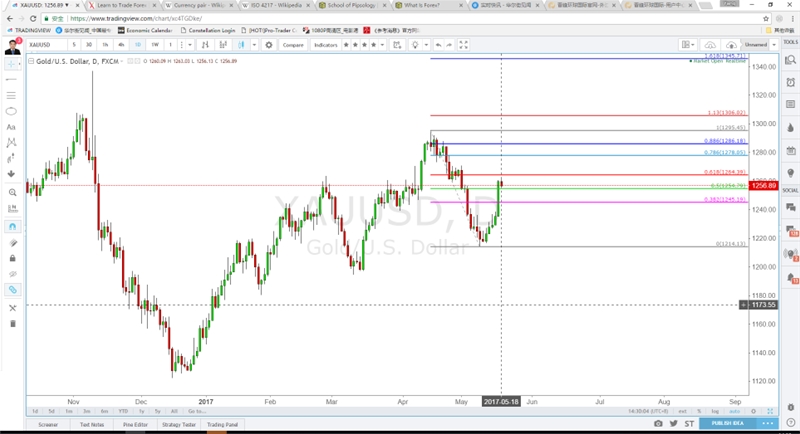Select the XABCD pattern tool
The width and height of the screenshot is (800, 434).
[x=11, y=142]
